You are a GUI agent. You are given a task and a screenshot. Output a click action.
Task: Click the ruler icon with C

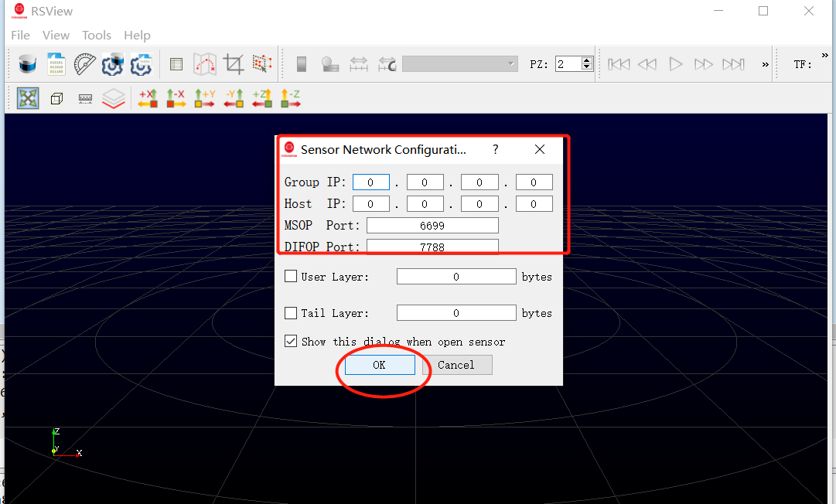click(387, 64)
